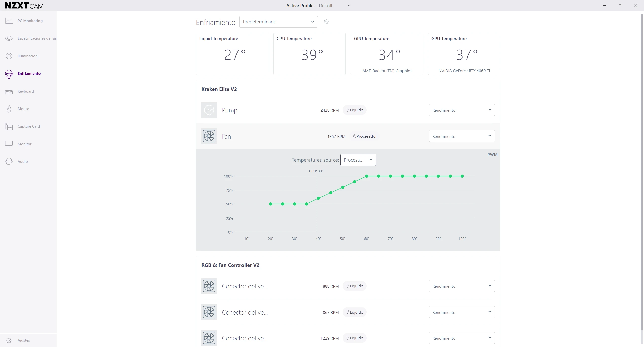Click the Pump device icon
Viewport: 644px width, 347px height.
tap(209, 110)
